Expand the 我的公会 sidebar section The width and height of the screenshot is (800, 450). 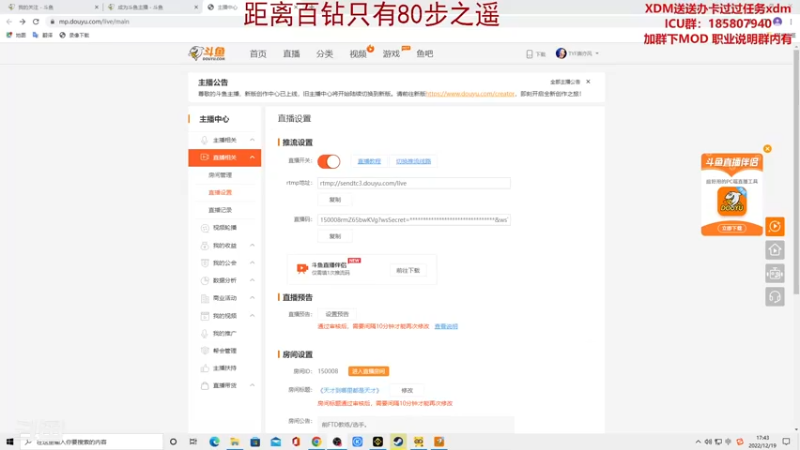(x=252, y=263)
